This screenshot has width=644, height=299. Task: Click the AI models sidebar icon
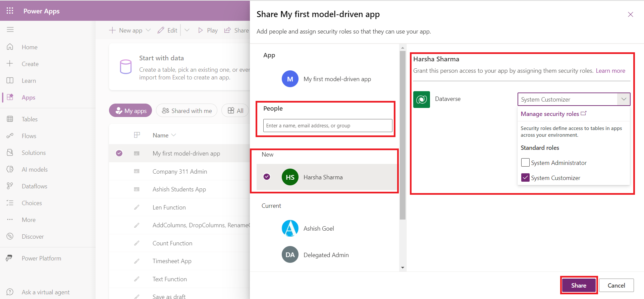tap(10, 169)
